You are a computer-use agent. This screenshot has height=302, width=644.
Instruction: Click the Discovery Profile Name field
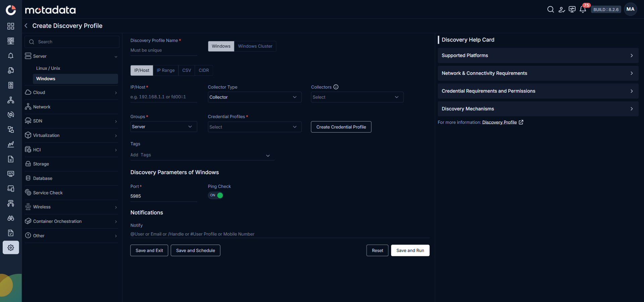(164, 50)
